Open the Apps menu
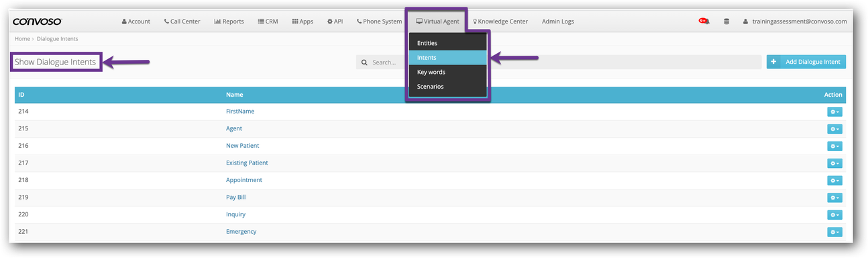 click(x=303, y=21)
